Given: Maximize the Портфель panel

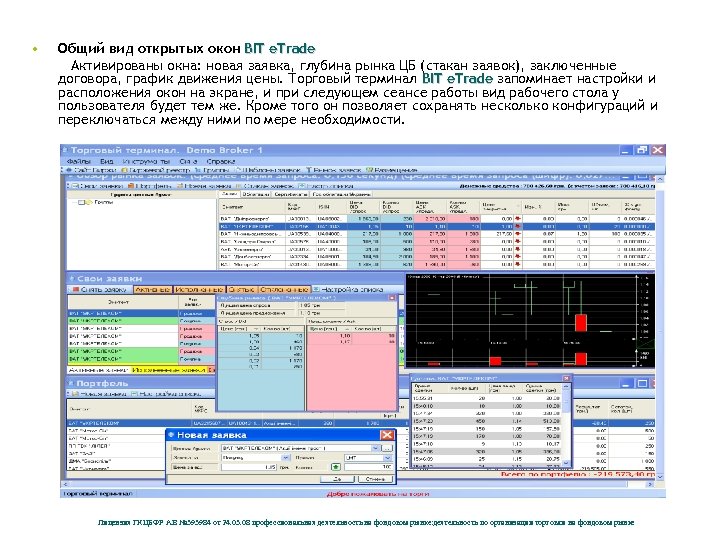Looking at the screenshot, I should coord(642,383).
